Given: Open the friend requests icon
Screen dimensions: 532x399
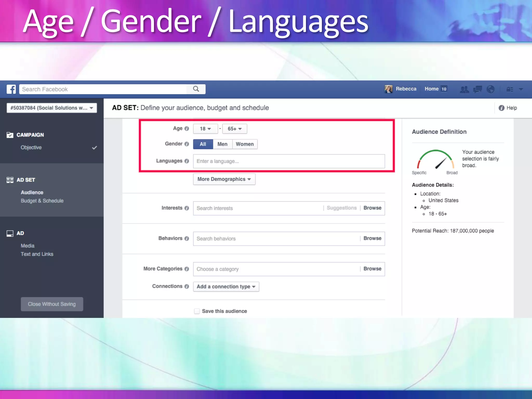Looking at the screenshot, I should (464, 89).
